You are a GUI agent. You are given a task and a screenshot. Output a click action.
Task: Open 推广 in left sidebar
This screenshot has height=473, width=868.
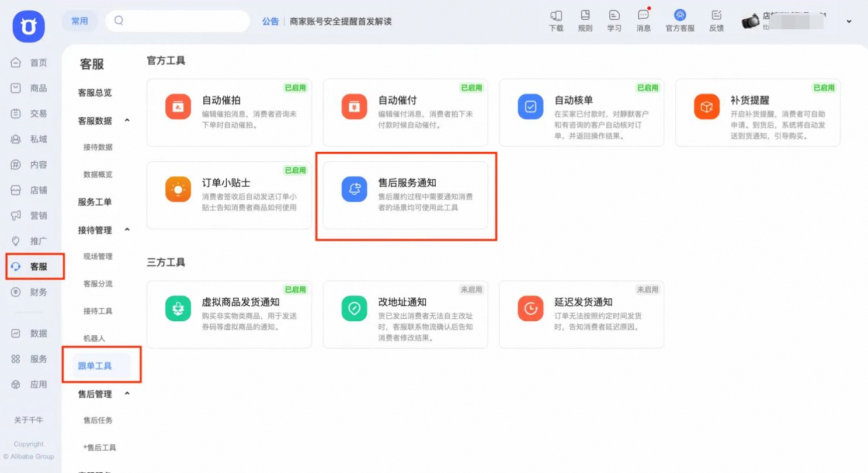pyautogui.click(x=29, y=241)
